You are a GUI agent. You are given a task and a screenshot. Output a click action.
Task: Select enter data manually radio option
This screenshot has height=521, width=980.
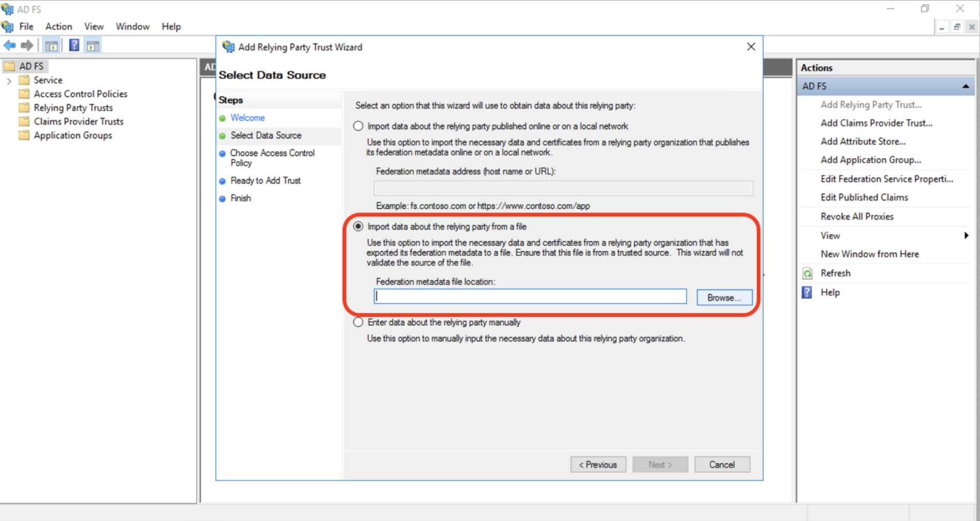coord(358,322)
